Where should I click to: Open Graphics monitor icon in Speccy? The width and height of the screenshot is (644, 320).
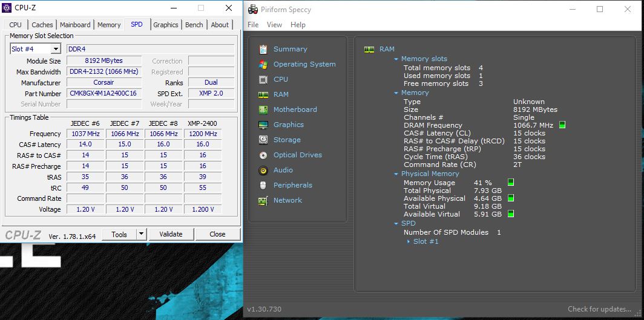(263, 125)
